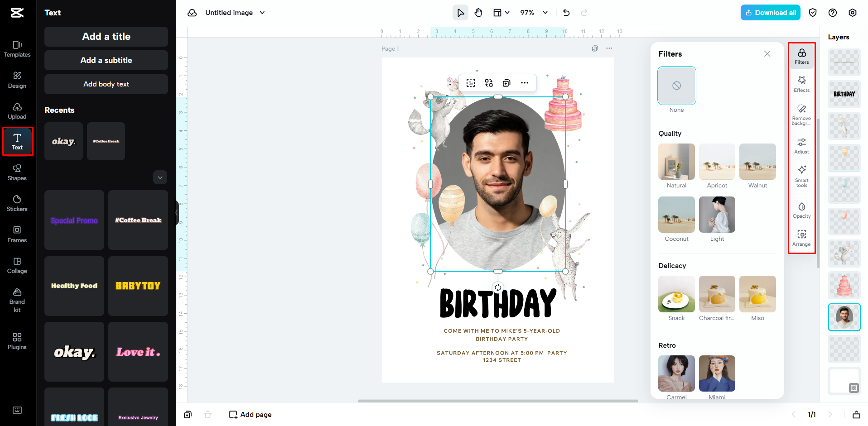Expand the zoom level dropdown
Viewport: 868px width, 426px height.
click(x=545, y=12)
